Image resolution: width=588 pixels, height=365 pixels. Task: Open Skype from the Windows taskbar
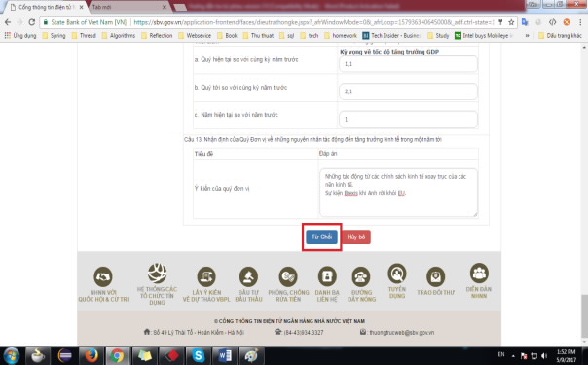198,355
